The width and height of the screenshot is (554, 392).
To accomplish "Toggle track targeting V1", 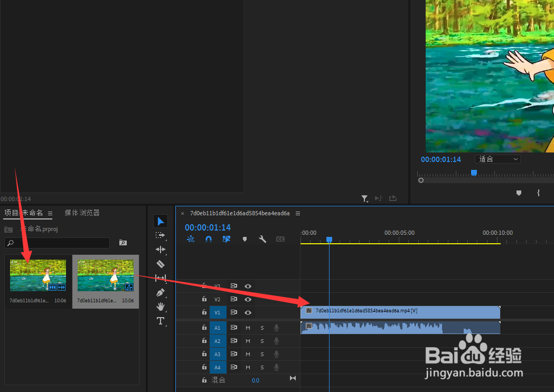I will (x=217, y=313).
